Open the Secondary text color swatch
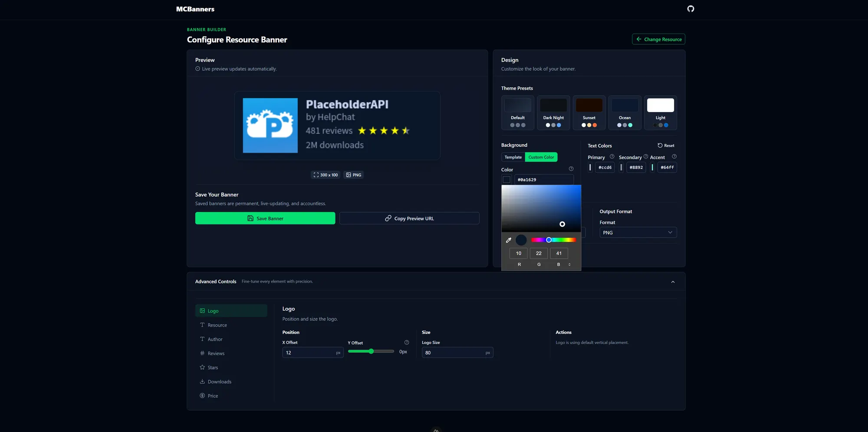868x432 pixels. (x=621, y=168)
